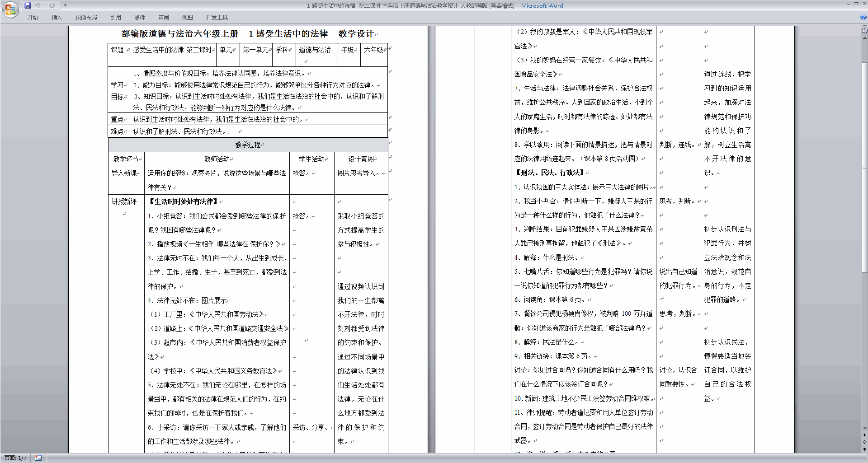Switch to the 插入 tab
868x463 pixels.
point(57,17)
